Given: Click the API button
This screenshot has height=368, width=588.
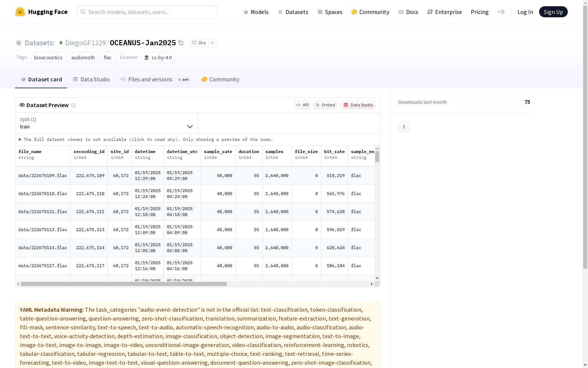Looking at the screenshot, I should click(302, 105).
